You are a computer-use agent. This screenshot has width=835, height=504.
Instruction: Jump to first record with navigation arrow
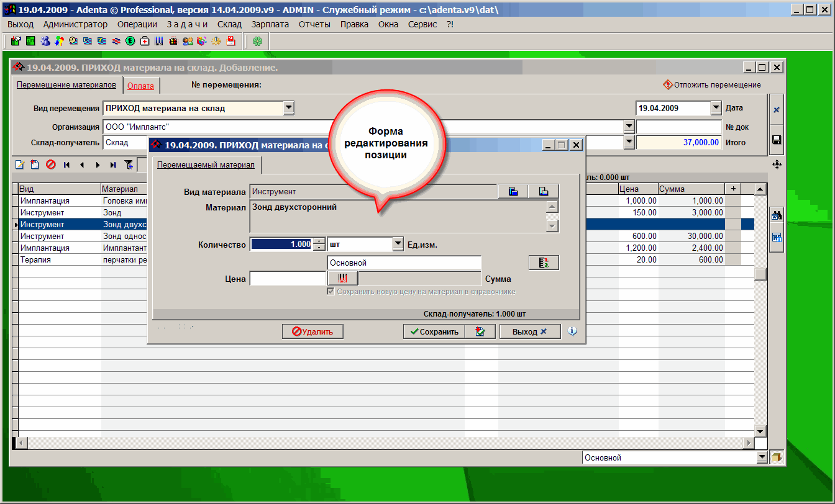click(66, 164)
